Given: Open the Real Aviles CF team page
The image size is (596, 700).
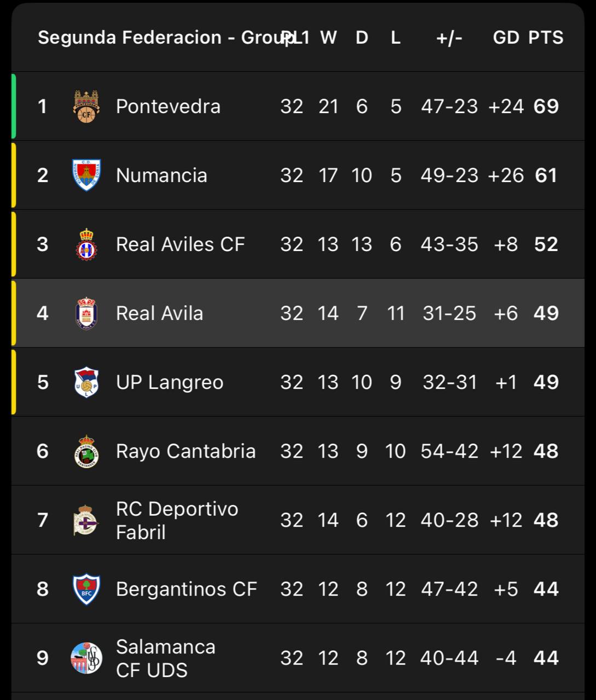Looking at the screenshot, I should pyautogui.click(x=180, y=244).
